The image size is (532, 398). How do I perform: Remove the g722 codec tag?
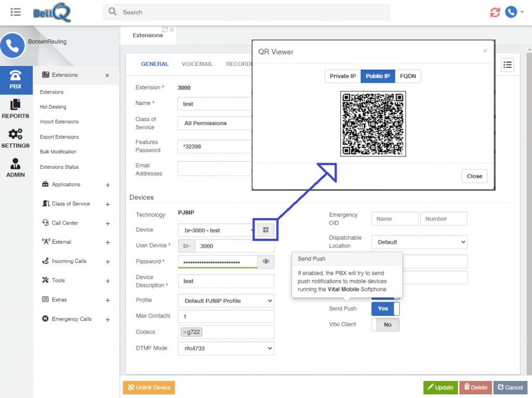pyautogui.click(x=184, y=332)
